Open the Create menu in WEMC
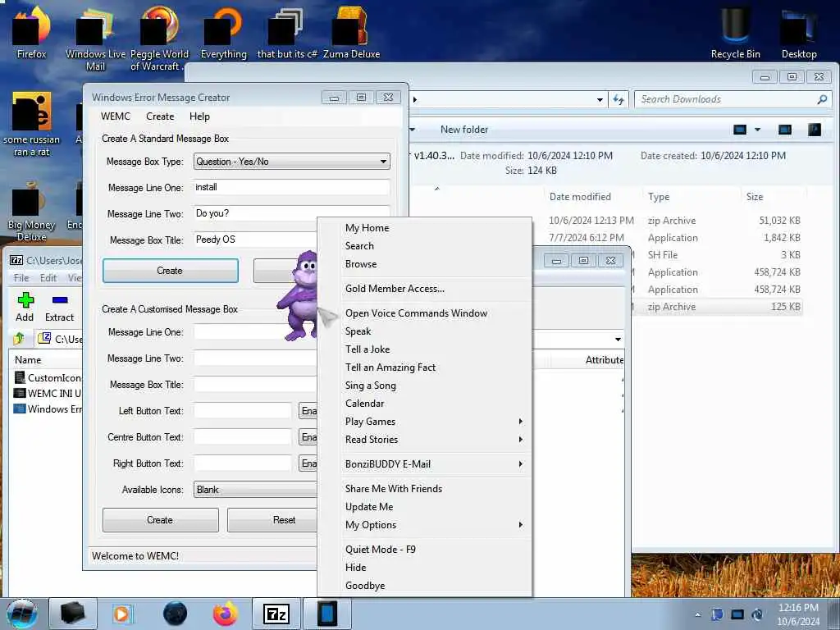The height and width of the screenshot is (630, 840). (x=160, y=116)
